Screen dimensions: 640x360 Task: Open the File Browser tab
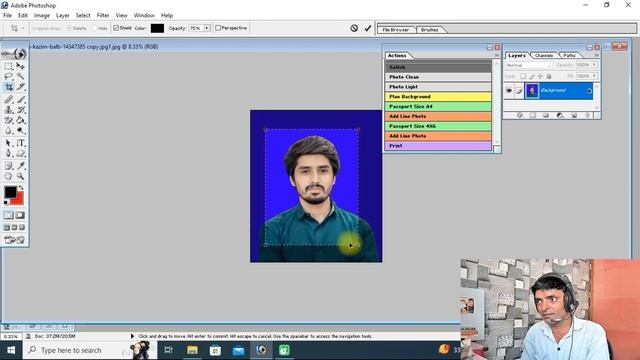pos(396,30)
